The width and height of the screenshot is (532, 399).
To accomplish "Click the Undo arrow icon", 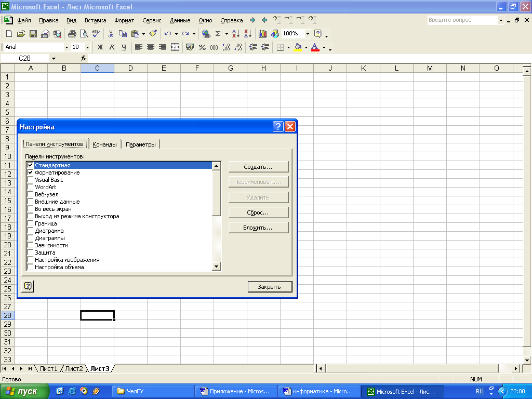I will (168, 33).
